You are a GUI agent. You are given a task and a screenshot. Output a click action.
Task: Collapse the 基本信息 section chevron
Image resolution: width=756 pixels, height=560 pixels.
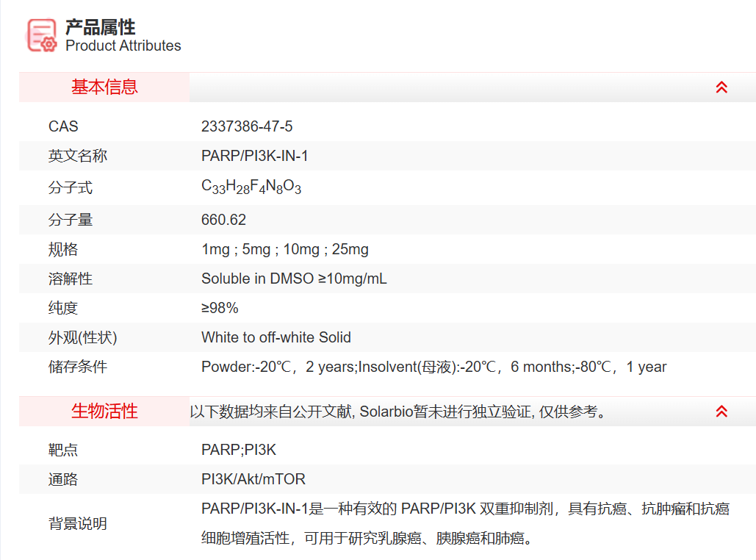pyautogui.click(x=721, y=87)
